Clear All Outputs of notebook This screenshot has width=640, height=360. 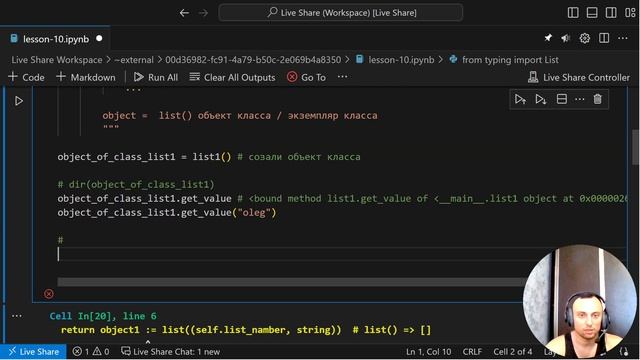coord(232,77)
